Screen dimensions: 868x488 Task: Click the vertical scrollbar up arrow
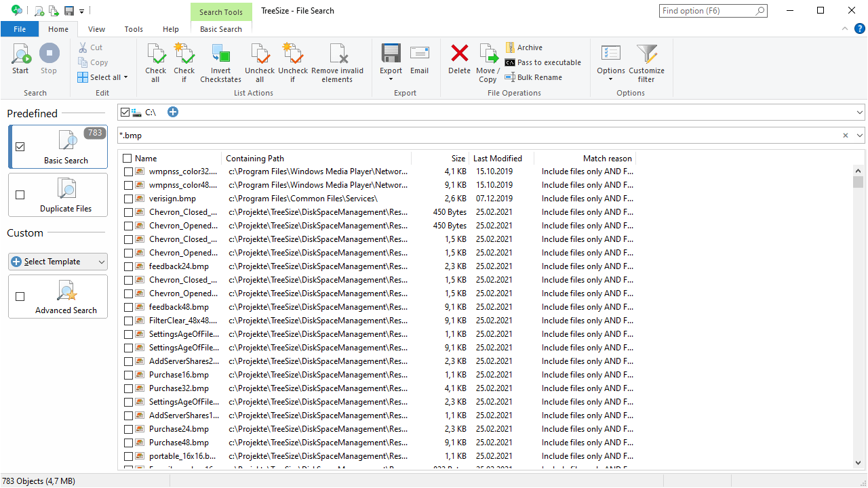point(859,171)
